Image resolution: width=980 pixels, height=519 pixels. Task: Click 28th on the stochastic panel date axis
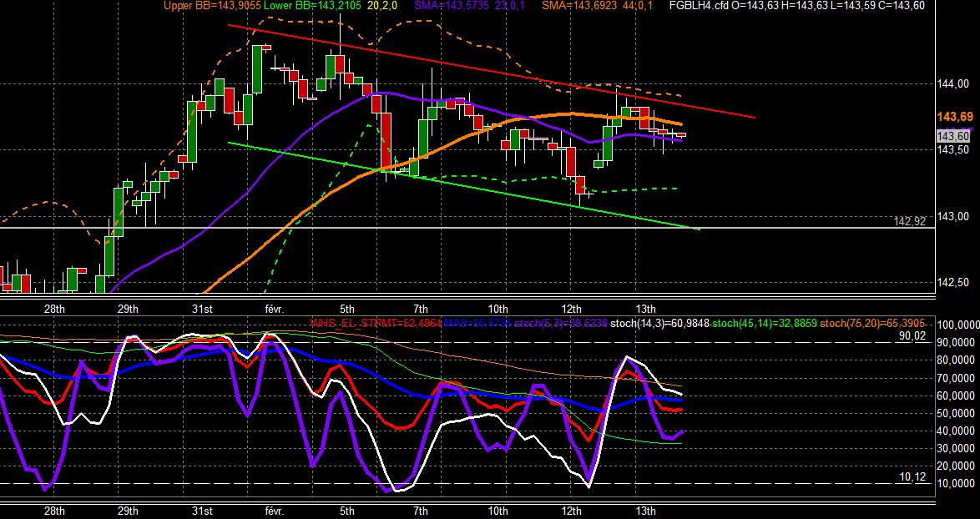pyautogui.click(x=54, y=511)
